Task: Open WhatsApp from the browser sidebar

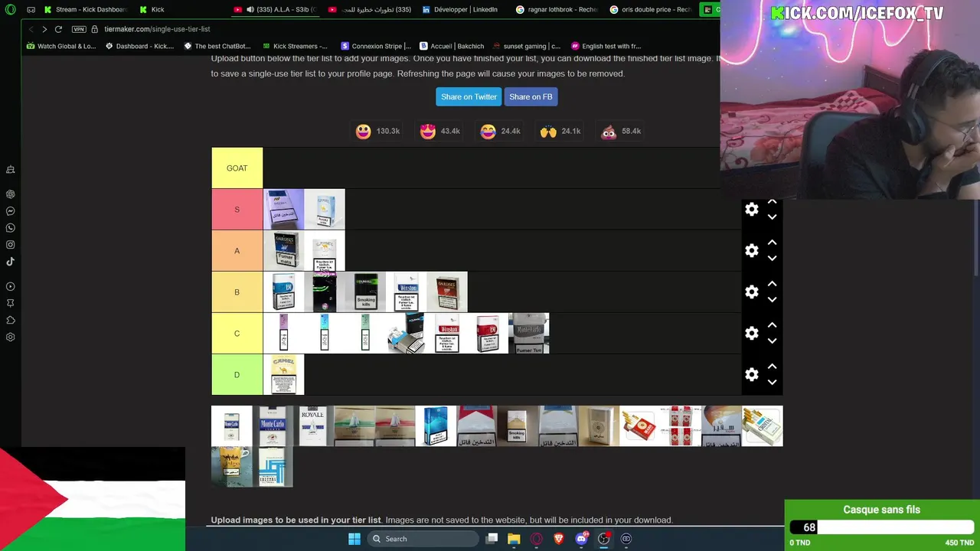Action: tap(11, 228)
